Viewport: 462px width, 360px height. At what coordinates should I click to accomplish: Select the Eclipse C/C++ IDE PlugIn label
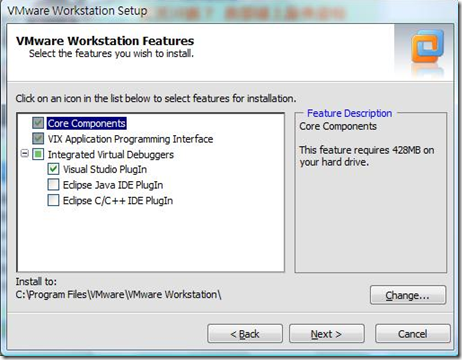click(x=118, y=201)
